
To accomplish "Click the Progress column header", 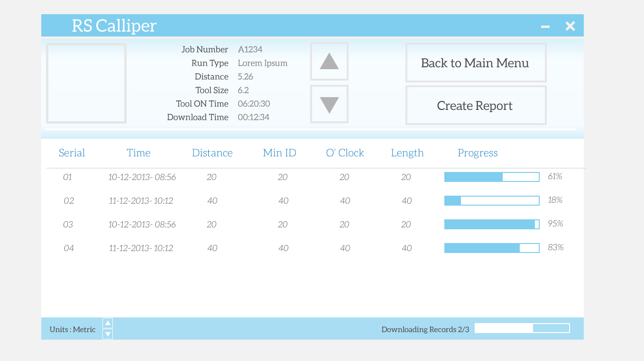I will coord(478,153).
